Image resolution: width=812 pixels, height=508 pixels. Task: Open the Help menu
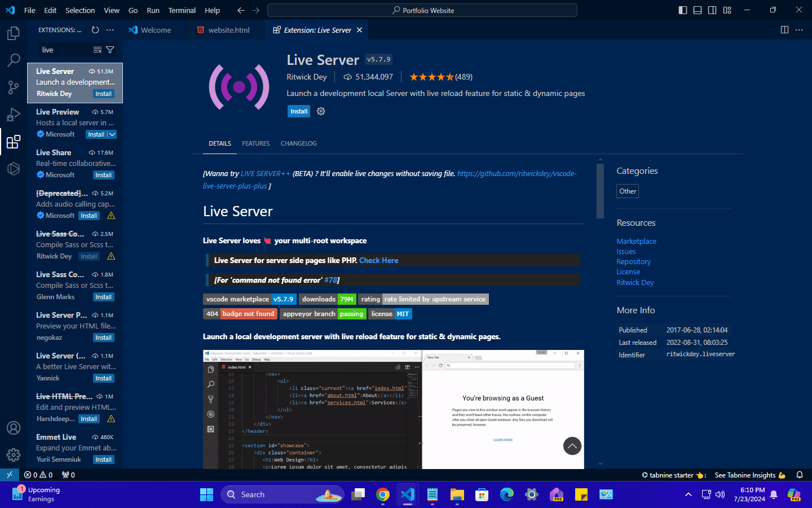pos(213,10)
